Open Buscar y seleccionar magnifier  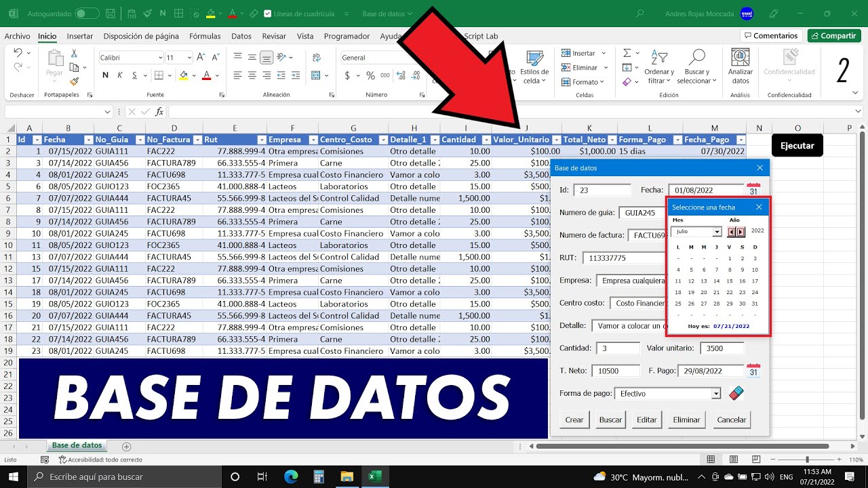click(x=696, y=66)
